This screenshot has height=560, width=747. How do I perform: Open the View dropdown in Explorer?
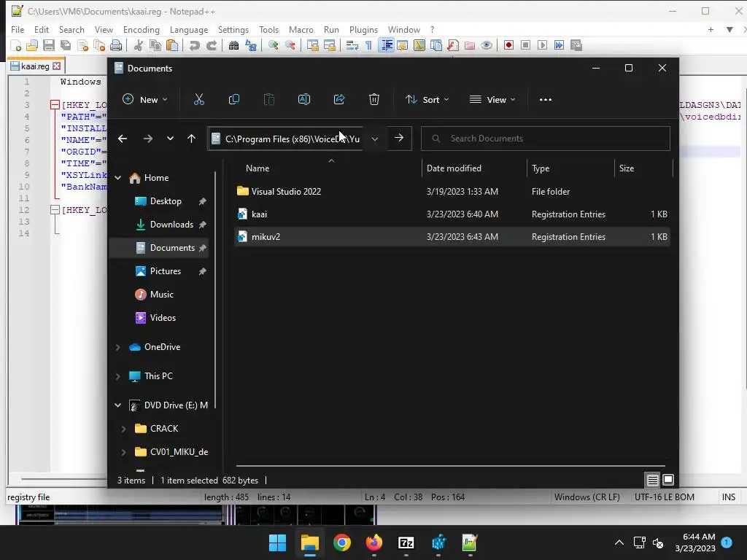[492, 99]
